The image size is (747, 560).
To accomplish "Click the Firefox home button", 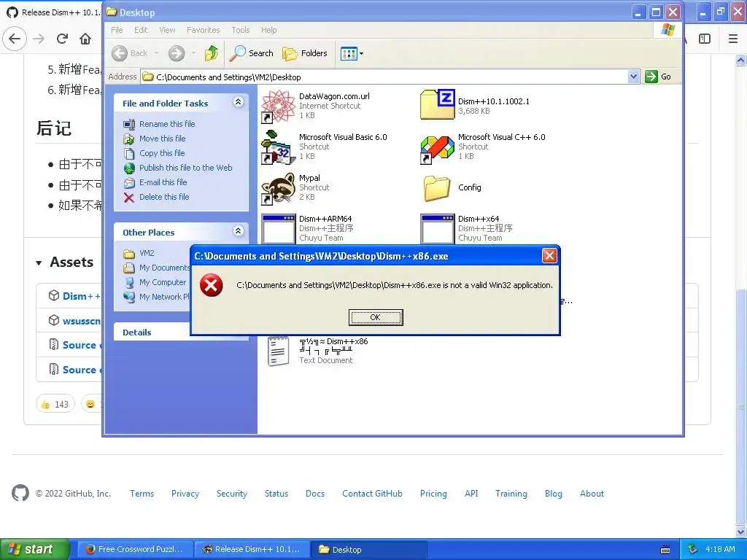I will click(85, 39).
